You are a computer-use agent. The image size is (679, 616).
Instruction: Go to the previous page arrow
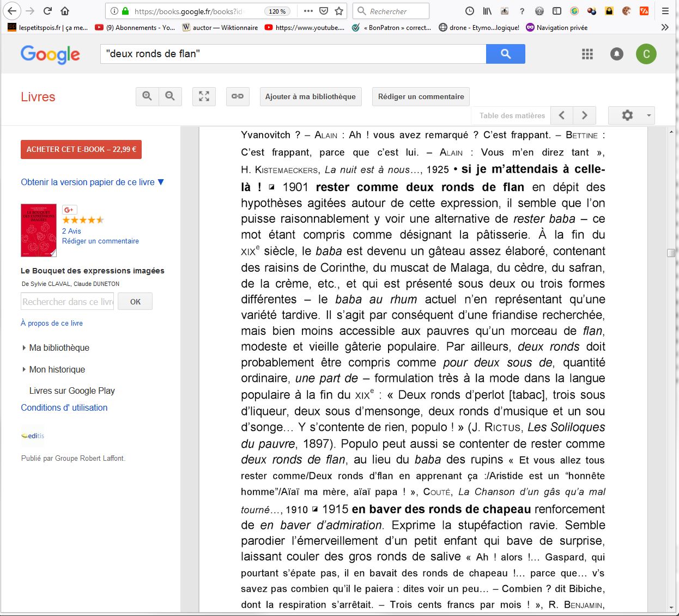[562, 115]
